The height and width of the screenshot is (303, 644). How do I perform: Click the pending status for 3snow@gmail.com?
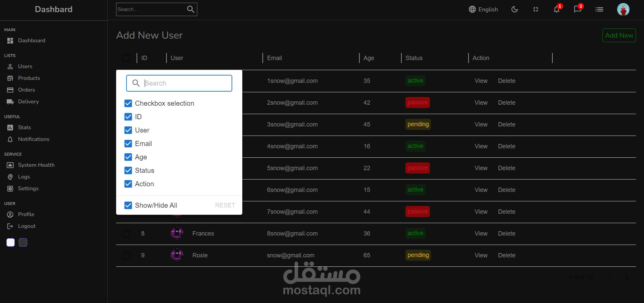[x=418, y=124]
